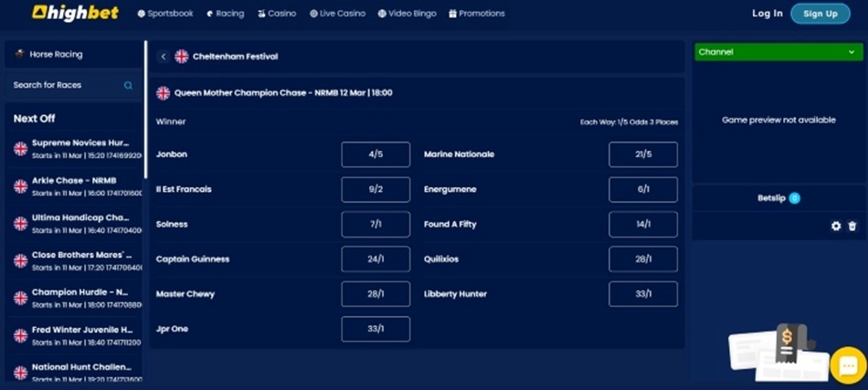
Task: Select Quilixios odds 28/1
Action: click(x=643, y=258)
